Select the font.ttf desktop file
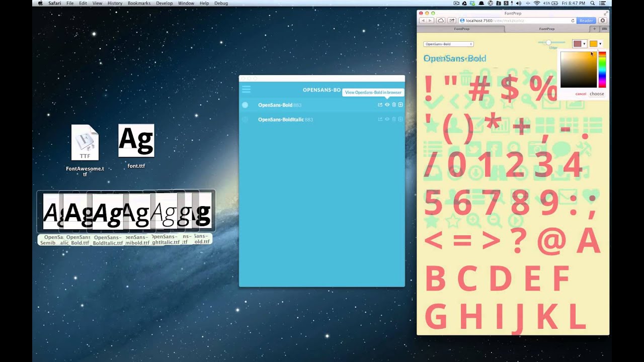The width and height of the screenshot is (644, 362). [136, 146]
